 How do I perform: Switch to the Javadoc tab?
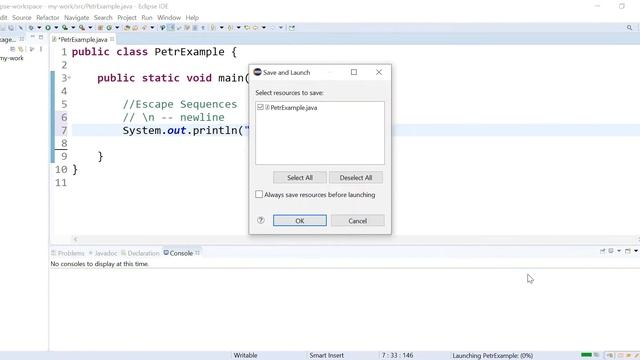[103, 253]
